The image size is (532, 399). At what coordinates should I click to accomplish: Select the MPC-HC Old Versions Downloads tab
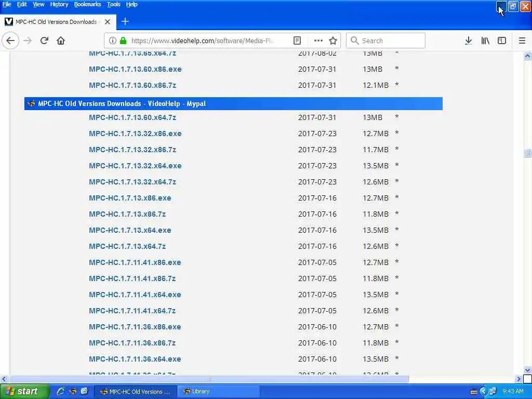[x=58, y=22]
